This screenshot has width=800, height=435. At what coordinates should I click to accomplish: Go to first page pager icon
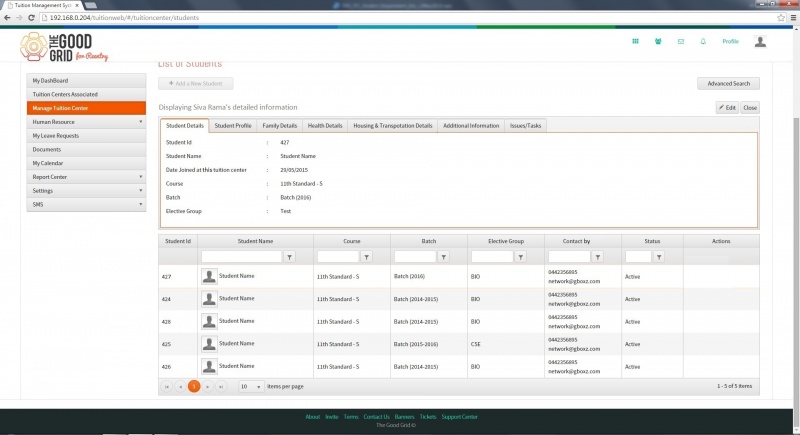click(x=167, y=387)
